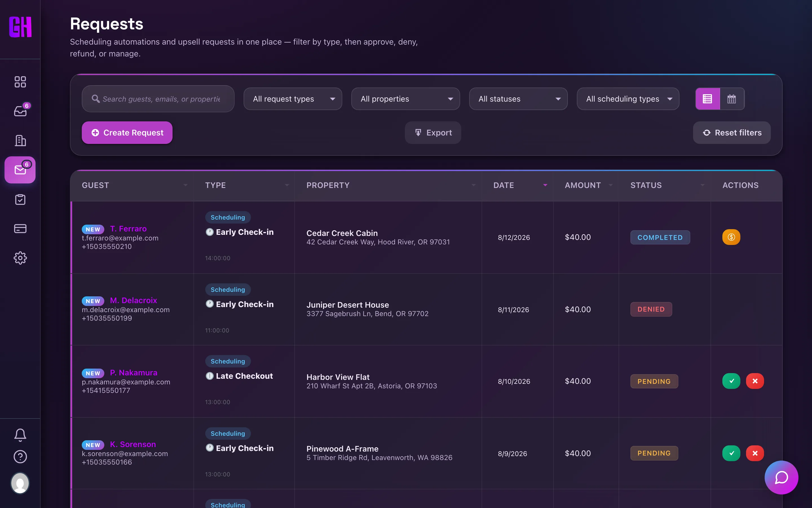Click the date 8/10/2026
This screenshot has height=508, width=812.
point(514,381)
